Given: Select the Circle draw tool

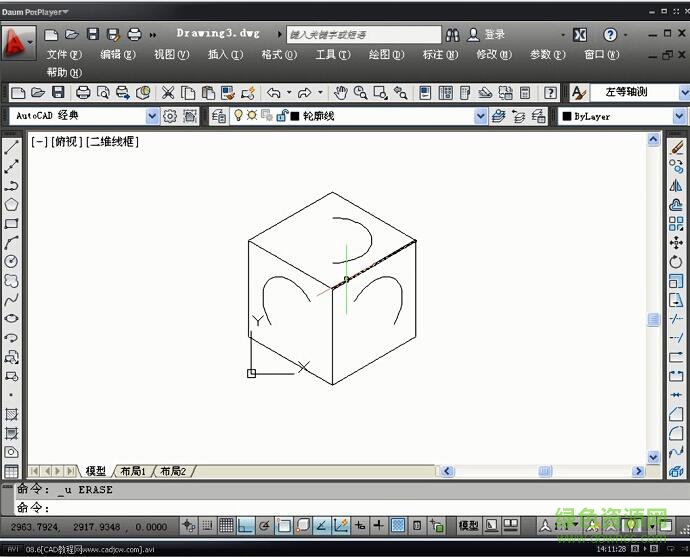Looking at the screenshot, I should [x=11, y=262].
